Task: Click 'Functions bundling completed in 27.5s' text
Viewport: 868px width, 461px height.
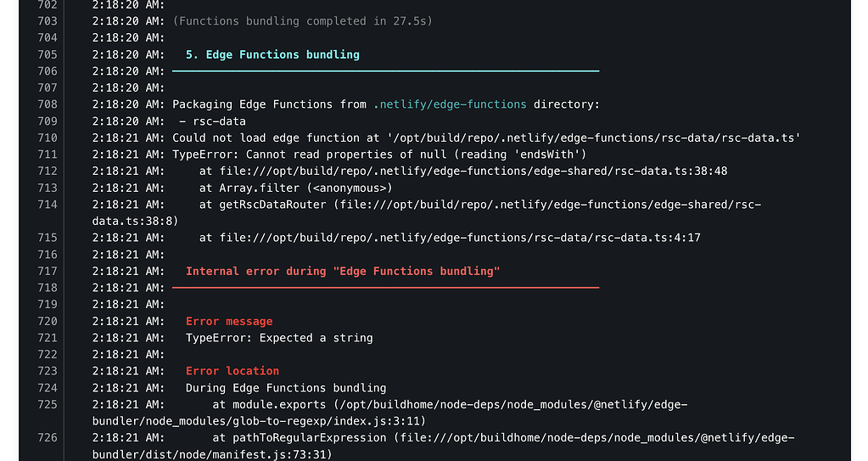Action: coord(302,21)
